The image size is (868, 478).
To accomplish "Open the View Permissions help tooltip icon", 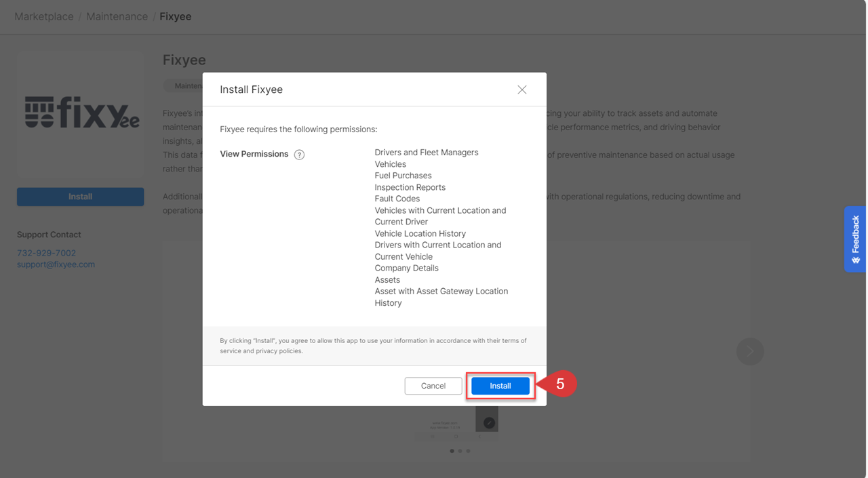I will 299,155.
